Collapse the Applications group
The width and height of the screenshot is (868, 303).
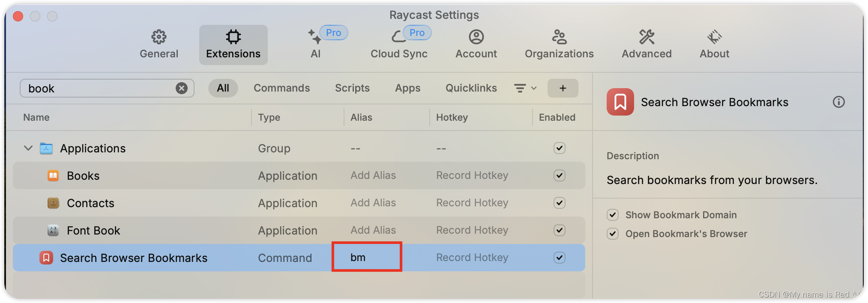[x=28, y=148]
